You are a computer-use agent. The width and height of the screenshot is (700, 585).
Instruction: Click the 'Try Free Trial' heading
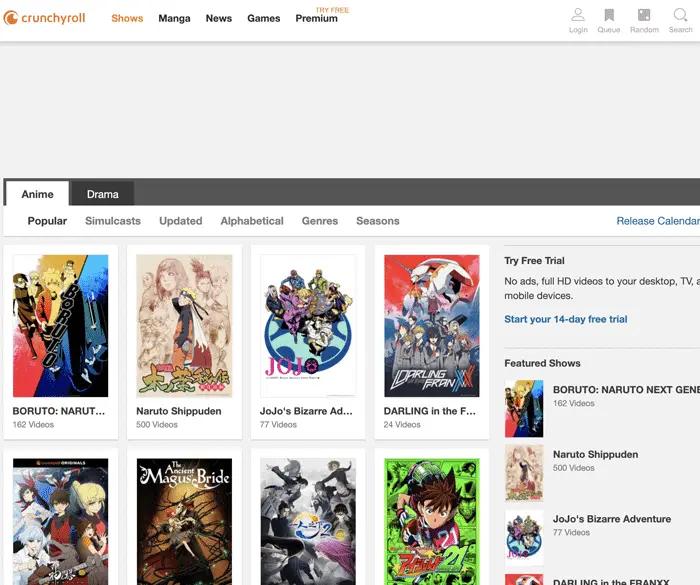(534, 260)
